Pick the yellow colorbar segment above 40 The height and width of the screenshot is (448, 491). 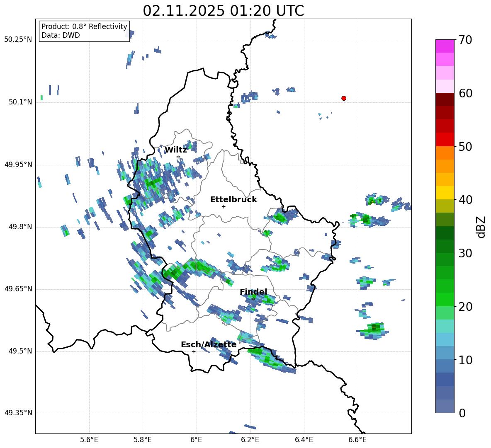click(445, 193)
